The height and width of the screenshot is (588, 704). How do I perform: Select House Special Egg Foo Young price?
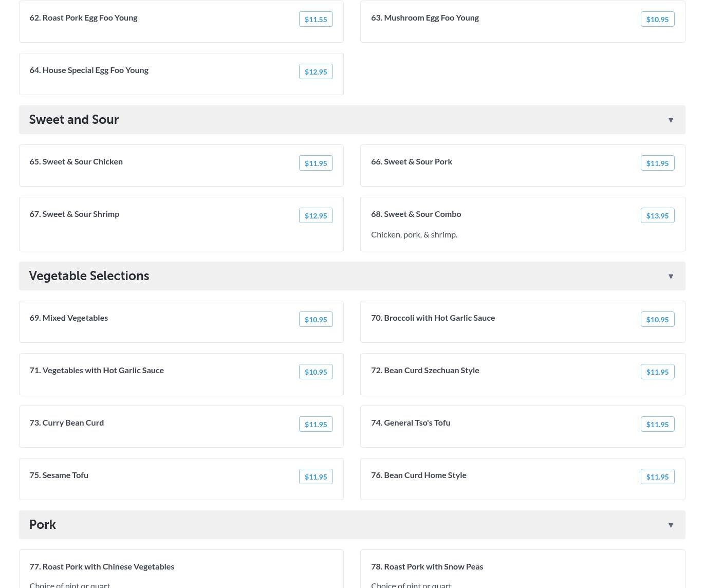[316, 72]
